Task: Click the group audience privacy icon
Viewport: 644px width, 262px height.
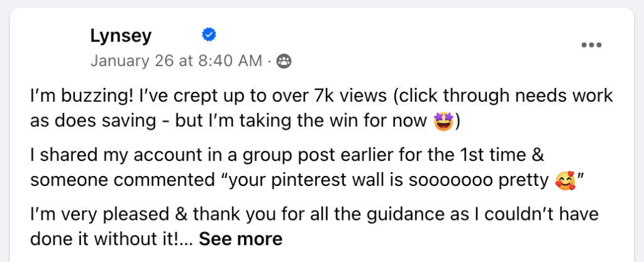Action: click(x=284, y=61)
